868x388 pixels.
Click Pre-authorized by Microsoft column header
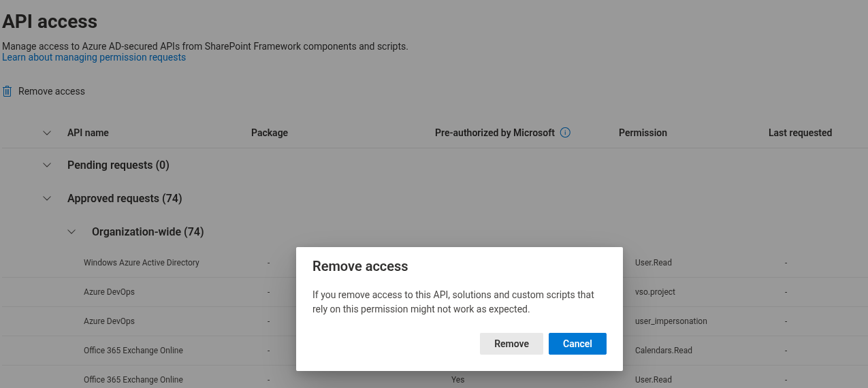(x=495, y=133)
